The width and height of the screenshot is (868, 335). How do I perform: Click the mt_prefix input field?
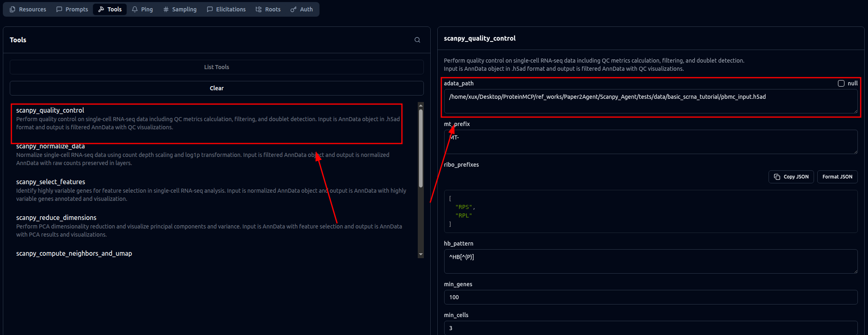tap(651, 142)
